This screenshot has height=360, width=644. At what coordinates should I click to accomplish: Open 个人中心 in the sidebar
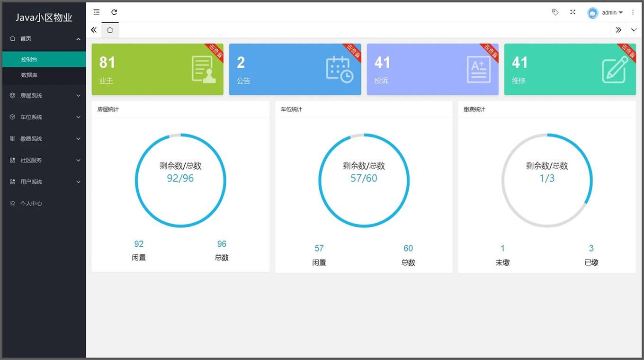coord(44,203)
